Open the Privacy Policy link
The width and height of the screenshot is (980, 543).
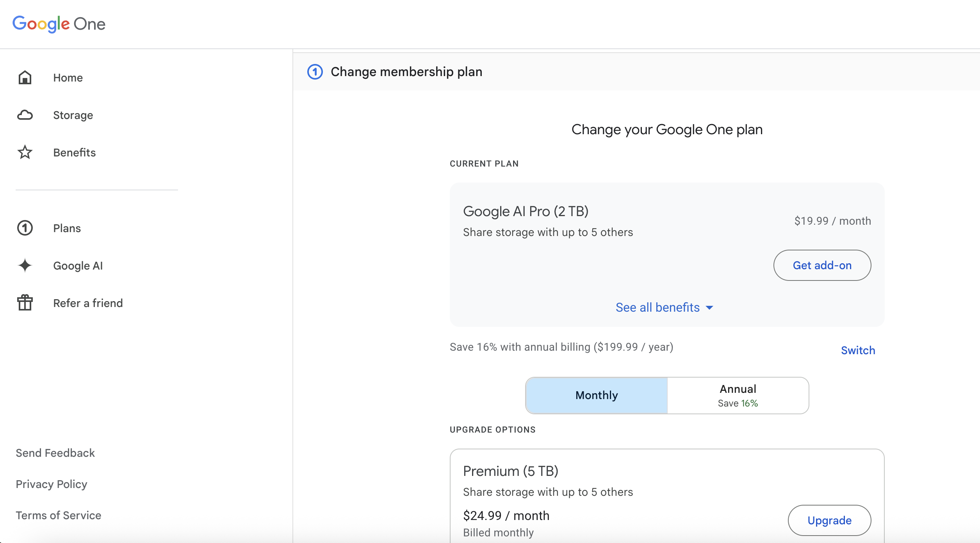51,484
